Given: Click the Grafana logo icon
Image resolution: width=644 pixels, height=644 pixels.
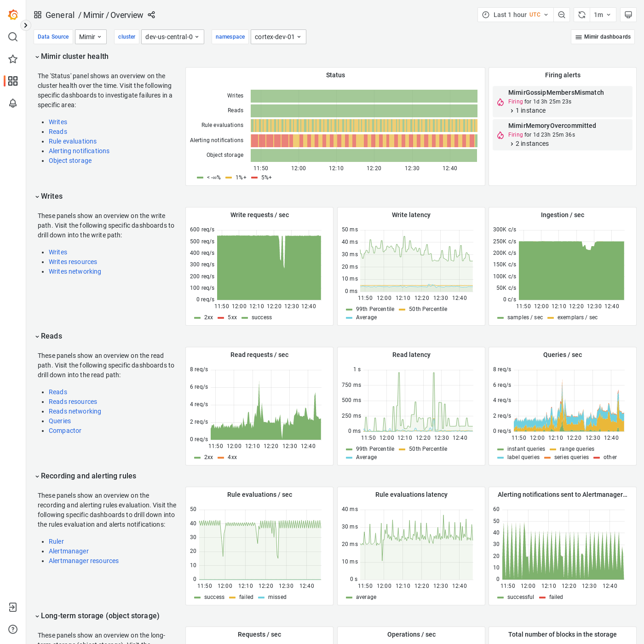Looking at the screenshot, I should [x=13, y=14].
